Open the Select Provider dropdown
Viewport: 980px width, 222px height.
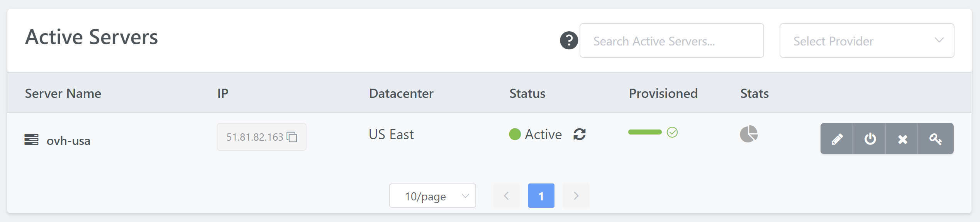[867, 40]
